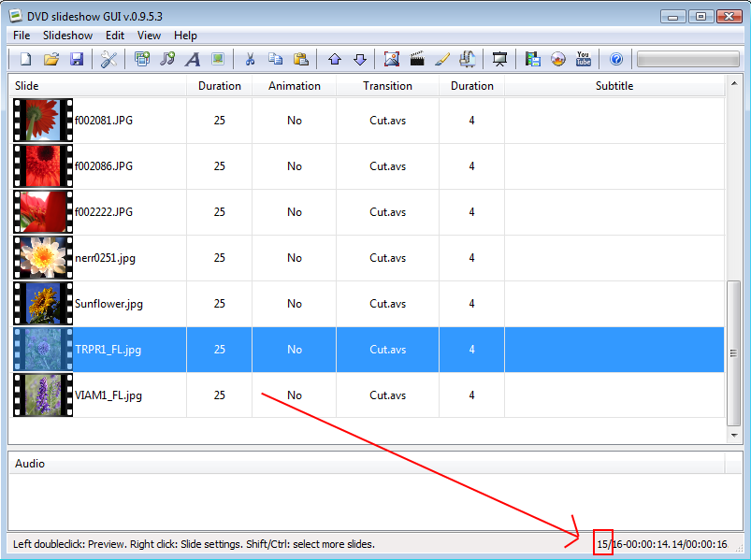Image resolution: width=751 pixels, height=560 pixels.
Task: Click the paintbrush icon in toolbar
Action: coord(442,59)
